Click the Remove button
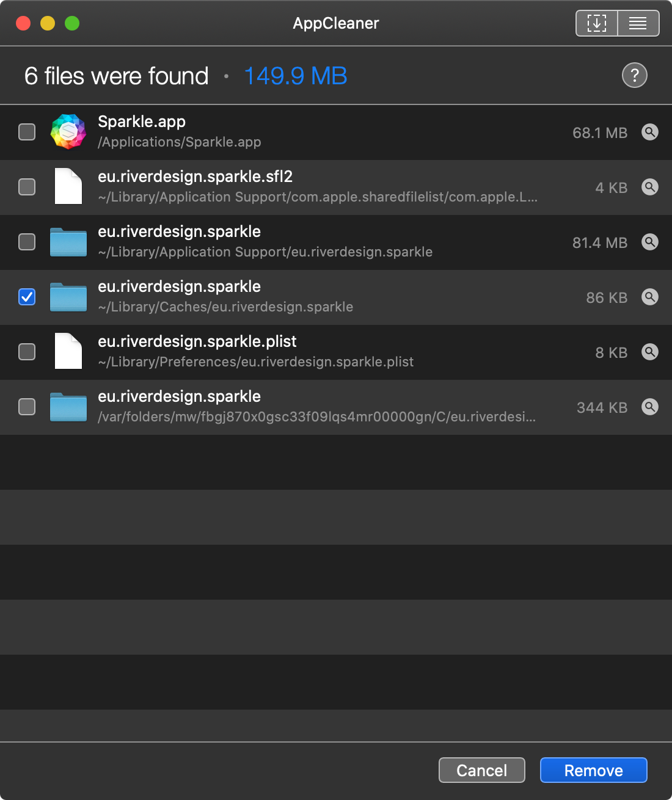Screen dimensions: 672x800 [x=594, y=770]
